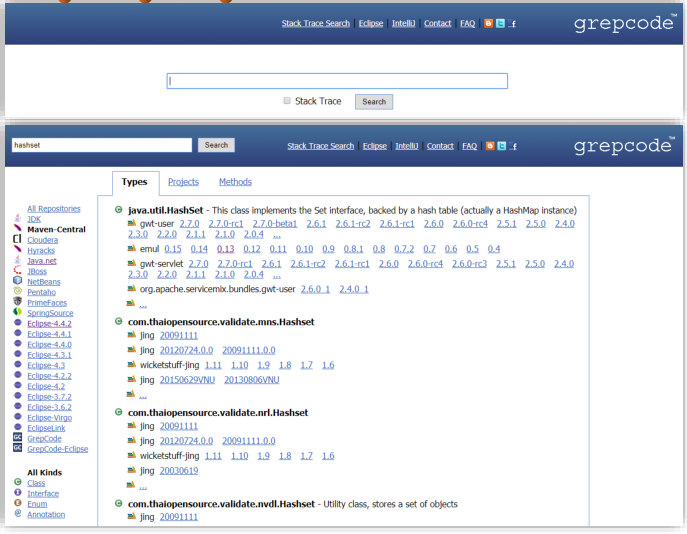
Task: Click the grepcode logo in top header
Action: pyautogui.click(x=624, y=23)
